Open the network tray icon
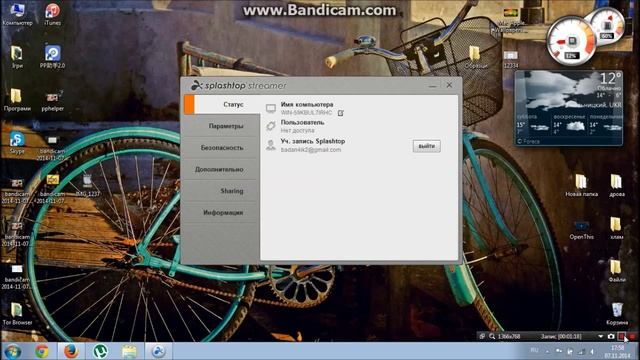This screenshot has width=640, height=360. [x=581, y=351]
